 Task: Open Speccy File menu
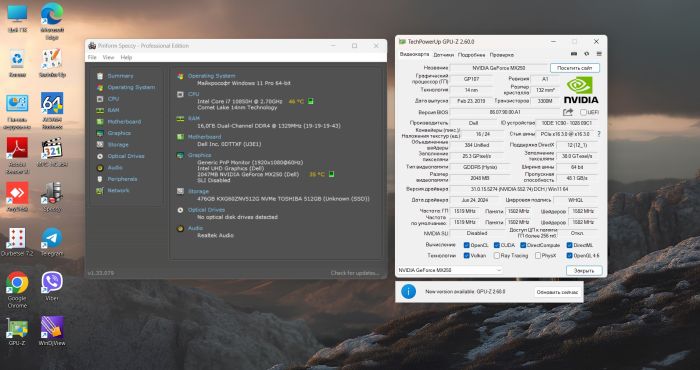point(92,58)
